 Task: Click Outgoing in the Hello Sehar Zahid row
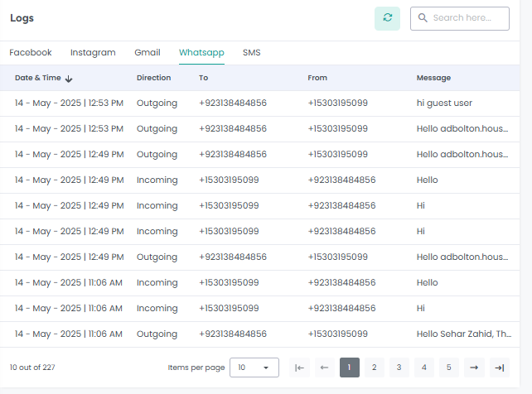157,334
